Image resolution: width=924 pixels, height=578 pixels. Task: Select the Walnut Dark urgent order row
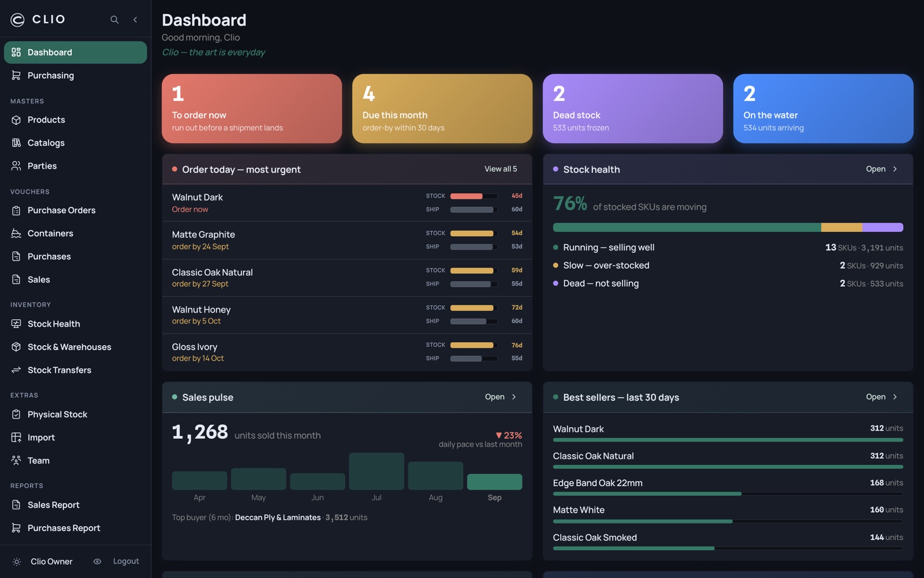tap(347, 203)
